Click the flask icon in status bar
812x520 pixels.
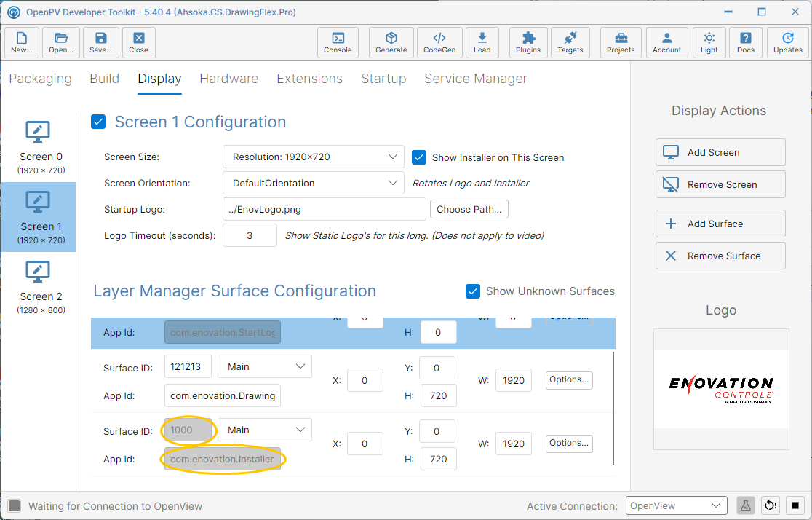[x=745, y=505]
